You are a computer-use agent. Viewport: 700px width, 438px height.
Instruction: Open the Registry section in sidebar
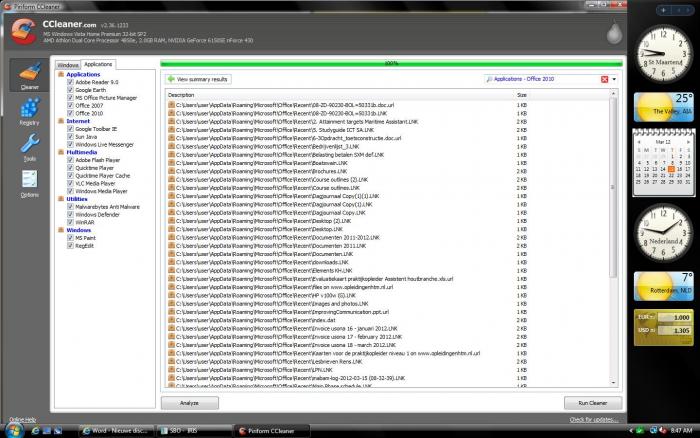click(x=29, y=112)
